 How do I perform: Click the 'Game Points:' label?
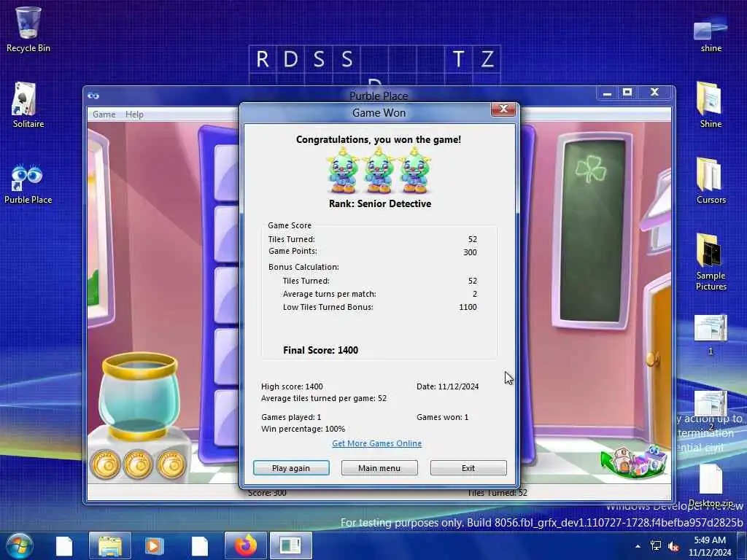tap(293, 251)
